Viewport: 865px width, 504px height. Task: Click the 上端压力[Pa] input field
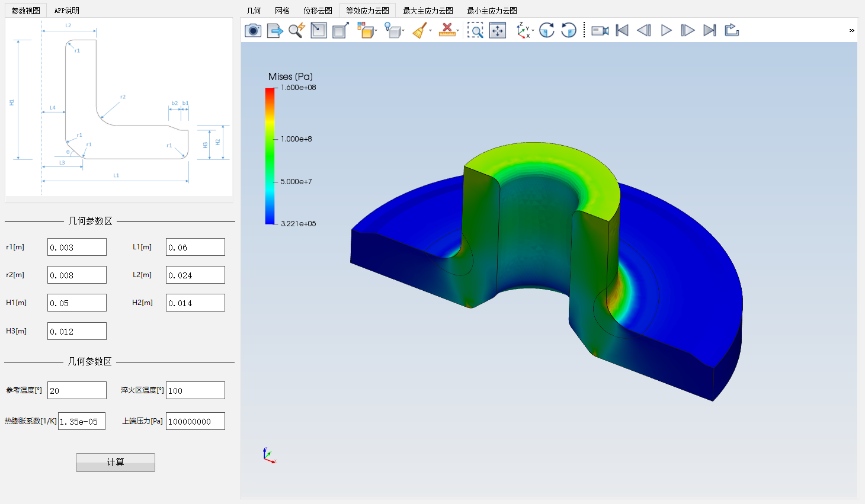coord(195,421)
